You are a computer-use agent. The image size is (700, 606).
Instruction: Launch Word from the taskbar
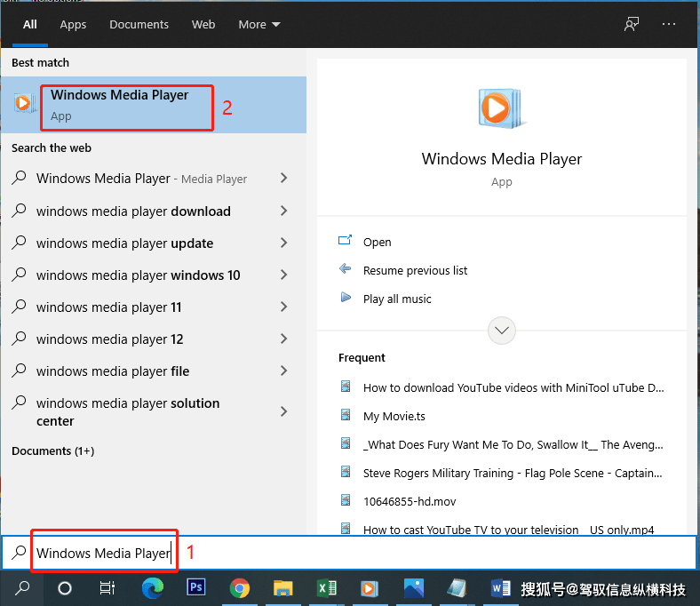click(x=500, y=588)
